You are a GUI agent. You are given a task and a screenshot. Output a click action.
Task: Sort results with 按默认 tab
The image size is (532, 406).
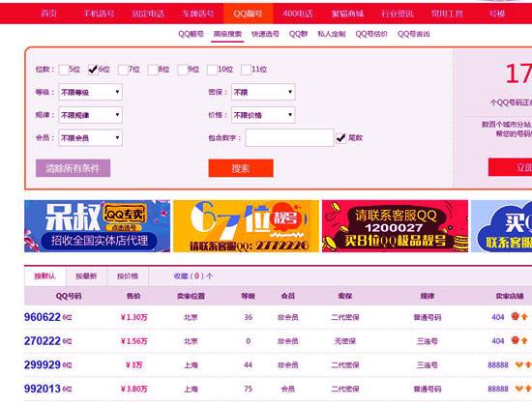pos(45,276)
